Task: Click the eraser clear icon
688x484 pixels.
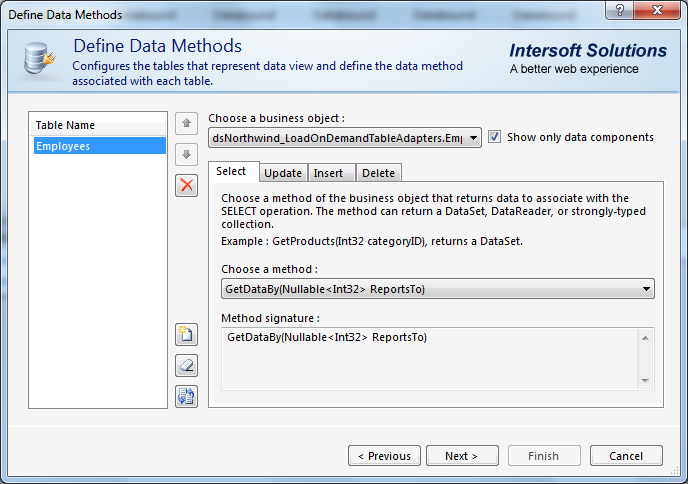Action: (186, 365)
